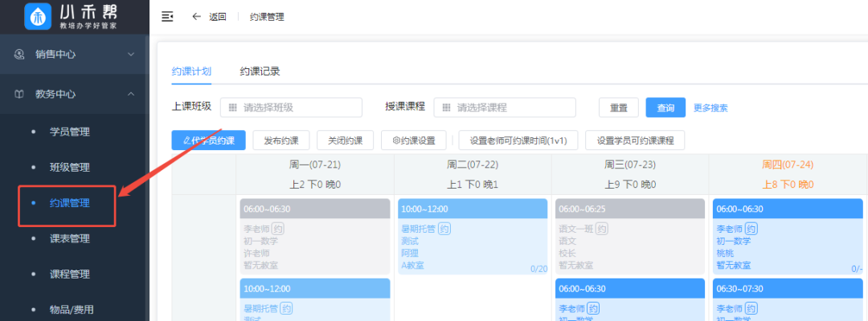Click the 教务中心 book icon
The image size is (868, 321).
20,94
